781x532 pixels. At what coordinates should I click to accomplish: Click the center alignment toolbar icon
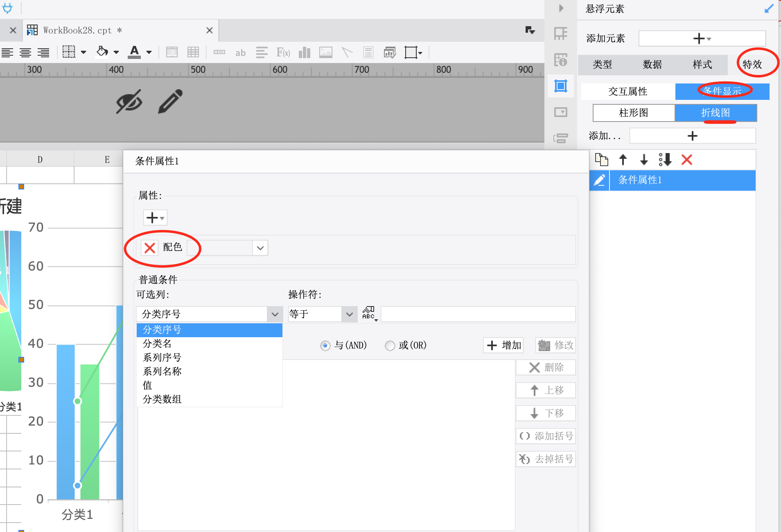click(25, 52)
